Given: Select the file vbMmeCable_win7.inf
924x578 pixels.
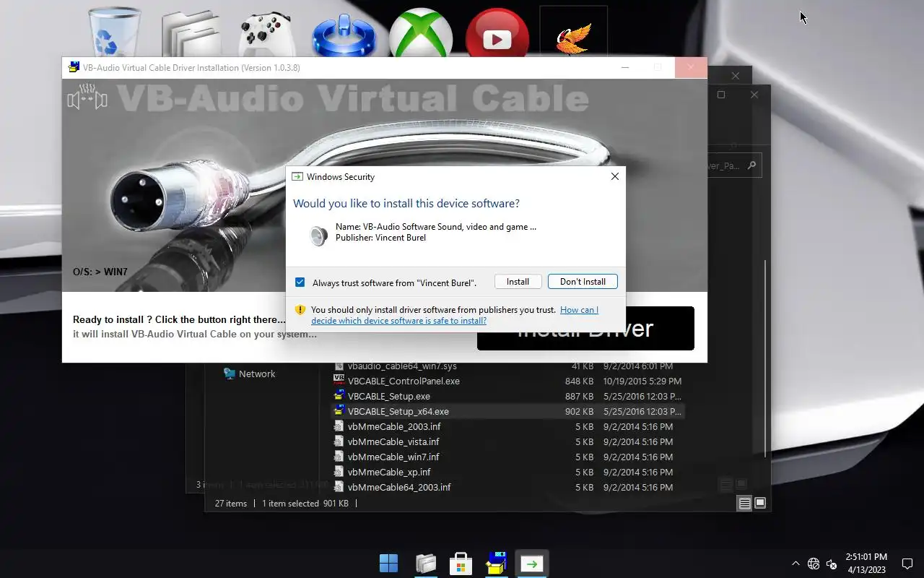Looking at the screenshot, I should pyautogui.click(x=393, y=457).
